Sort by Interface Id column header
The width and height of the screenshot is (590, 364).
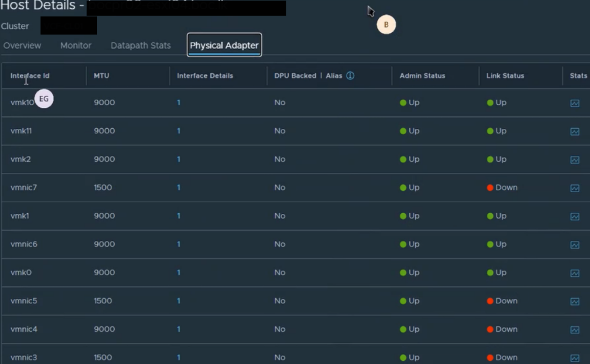pyautogui.click(x=30, y=76)
